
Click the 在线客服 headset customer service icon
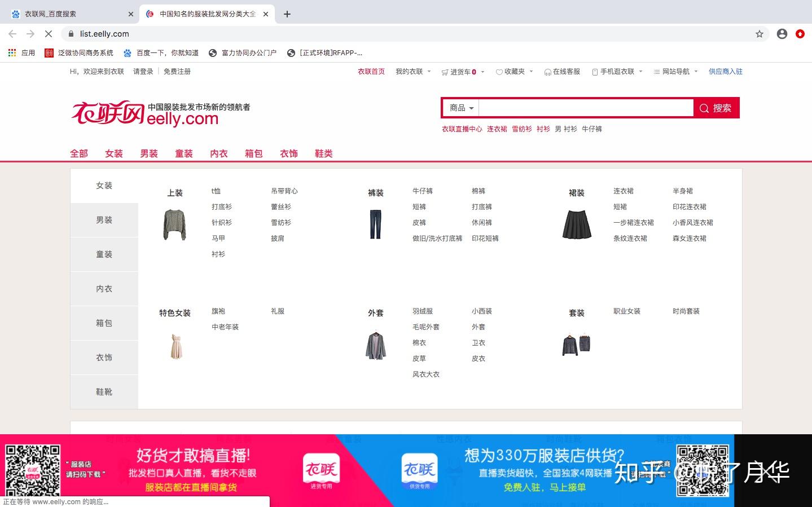click(547, 72)
